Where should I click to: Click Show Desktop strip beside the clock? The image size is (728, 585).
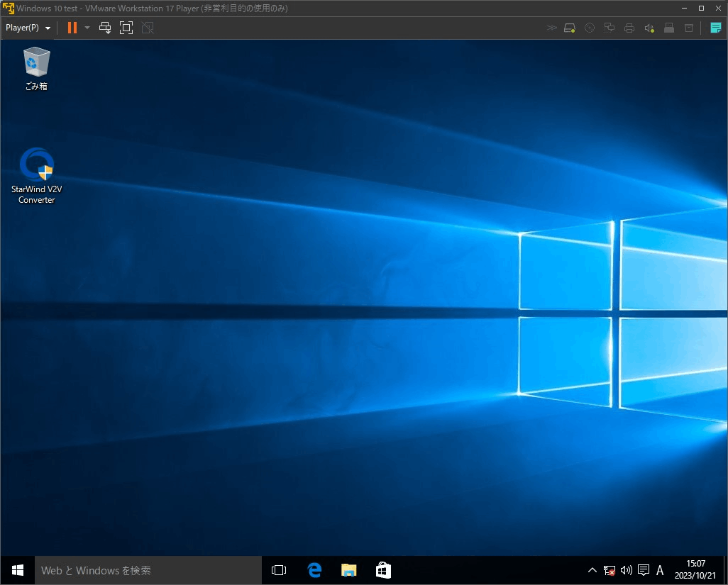coord(724,570)
